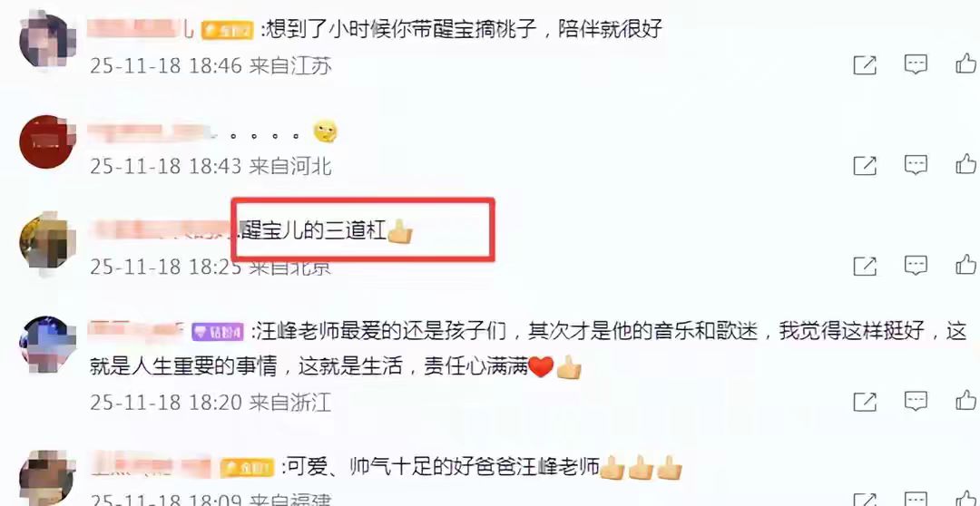
Task: View profile picture of the Beijing commenter
Action: (47, 242)
